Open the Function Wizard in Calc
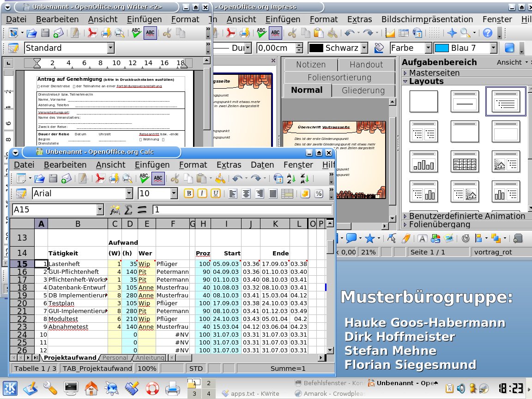The image size is (532, 399). (x=115, y=210)
